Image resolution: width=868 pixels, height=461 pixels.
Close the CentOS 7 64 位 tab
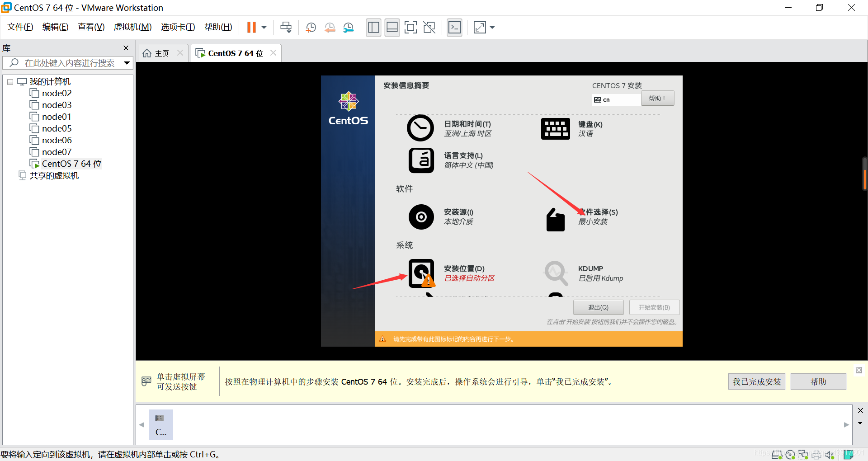pos(273,53)
